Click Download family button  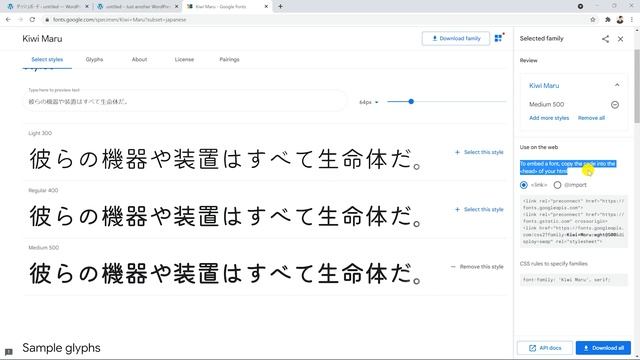coord(456,38)
